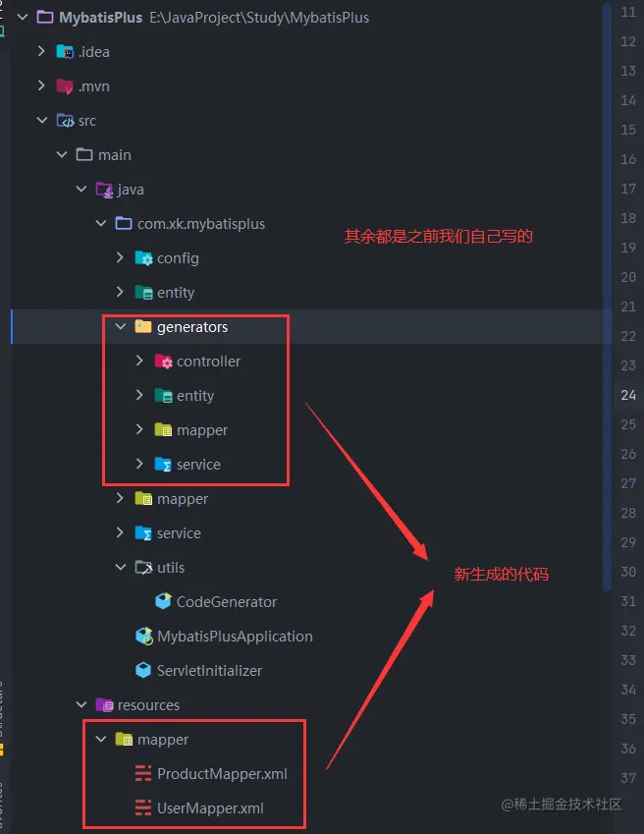Click the src folder icon
644x834 pixels.
click(x=65, y=121)
